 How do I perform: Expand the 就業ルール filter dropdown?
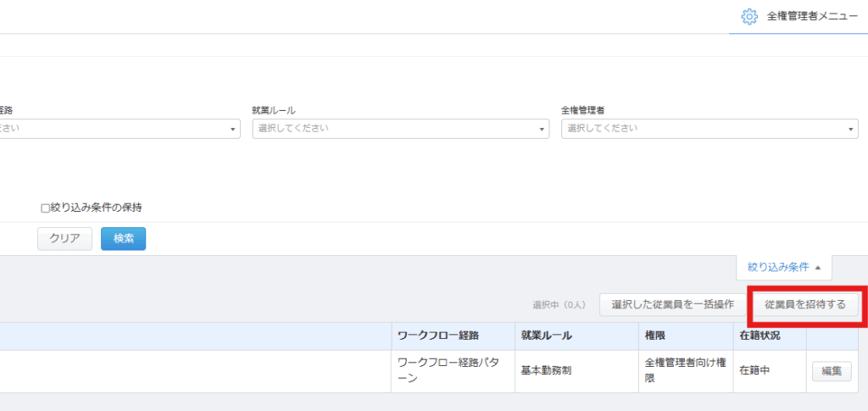[x=400, y=129]
